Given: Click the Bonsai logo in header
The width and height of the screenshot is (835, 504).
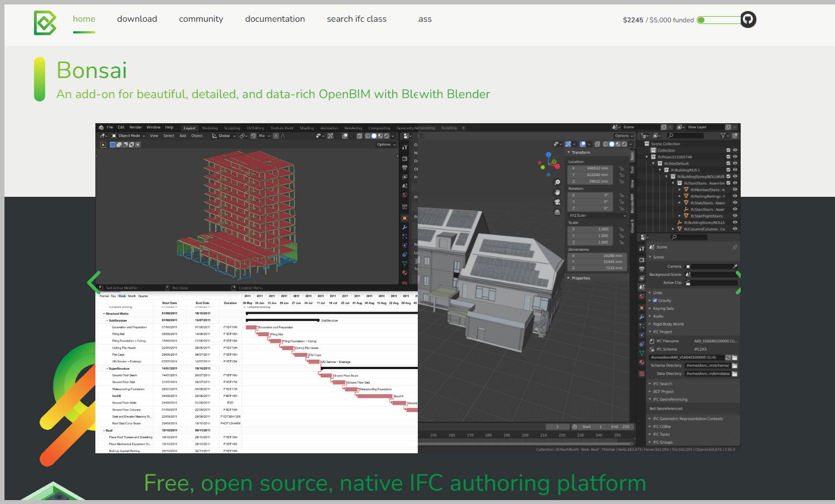Looking at the screenshot, I should tap(45, 23).
